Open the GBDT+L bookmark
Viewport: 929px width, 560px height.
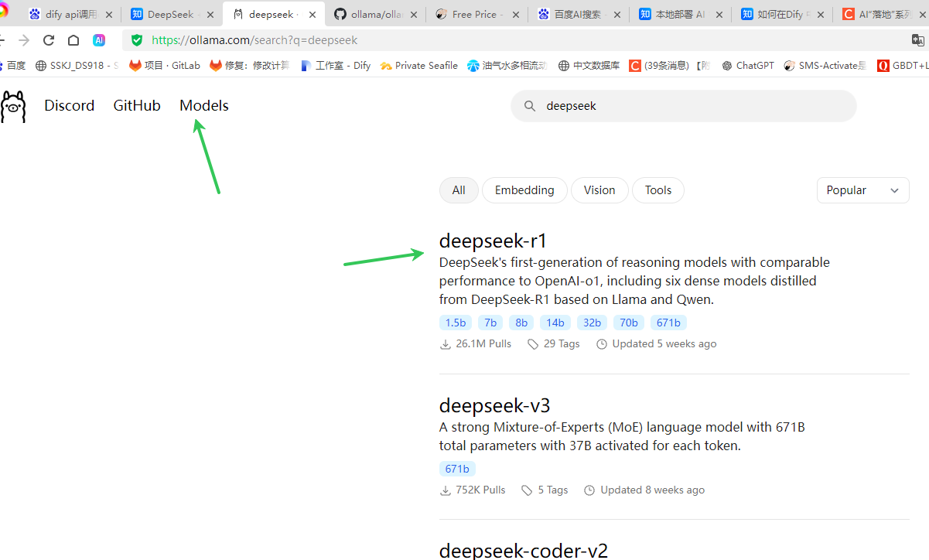(903, 66)
